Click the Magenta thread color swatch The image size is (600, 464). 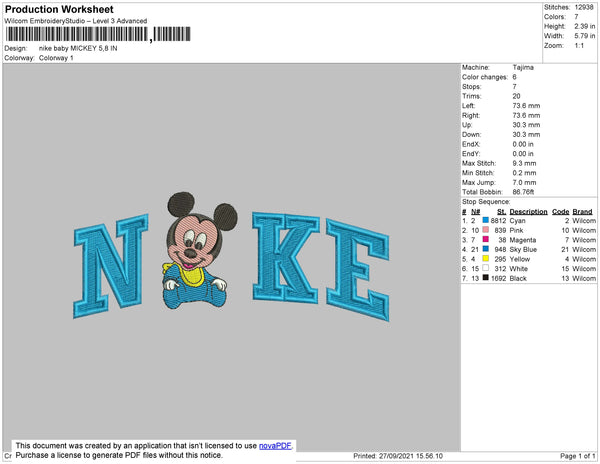pyautogui.click(x=486, y=239)
